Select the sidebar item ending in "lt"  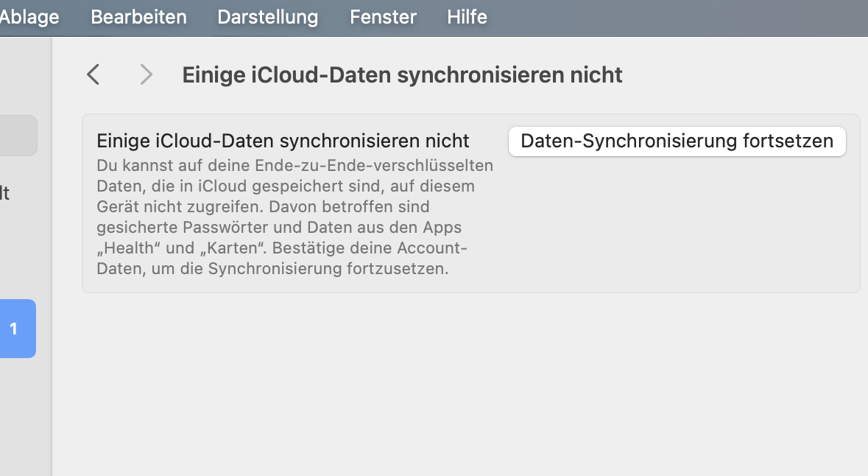tap(5, 194)
